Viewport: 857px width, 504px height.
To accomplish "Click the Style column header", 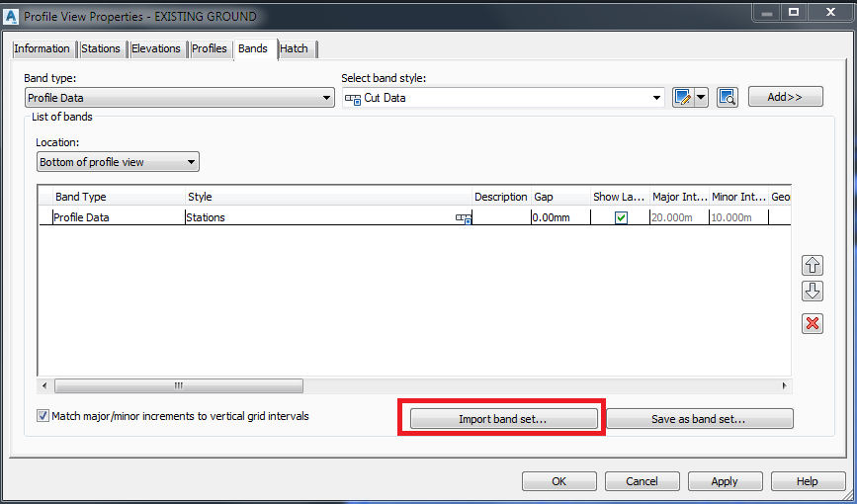I will pos(328,197).
